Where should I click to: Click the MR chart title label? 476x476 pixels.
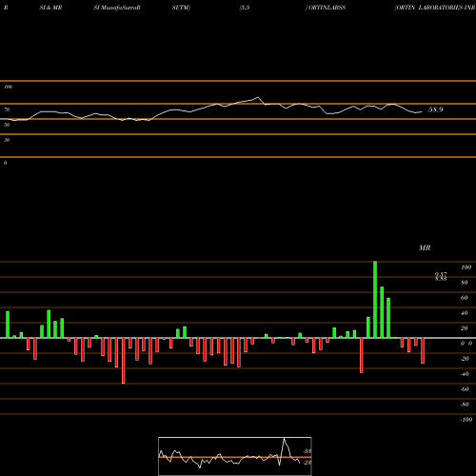pos(425,248)
